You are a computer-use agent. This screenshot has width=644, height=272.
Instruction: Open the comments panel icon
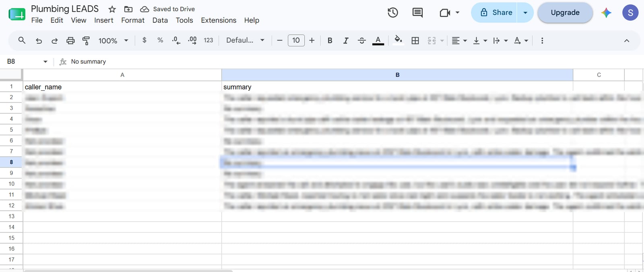coord(417,12)
